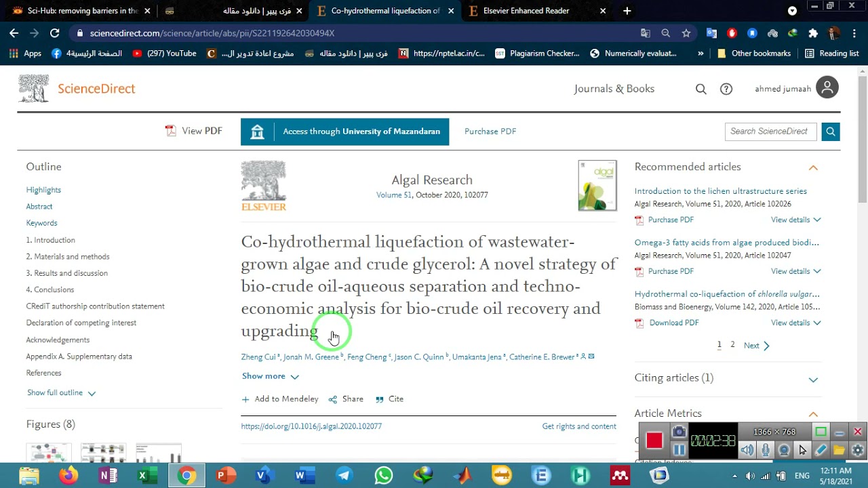Expand View details for Hydrothermal co-liquefaction article

[x=796, y=323]
